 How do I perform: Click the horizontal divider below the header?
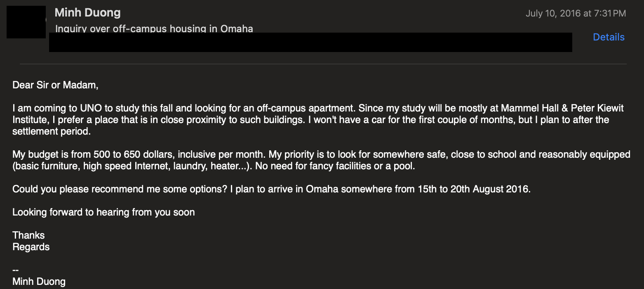tap(323, 64)
